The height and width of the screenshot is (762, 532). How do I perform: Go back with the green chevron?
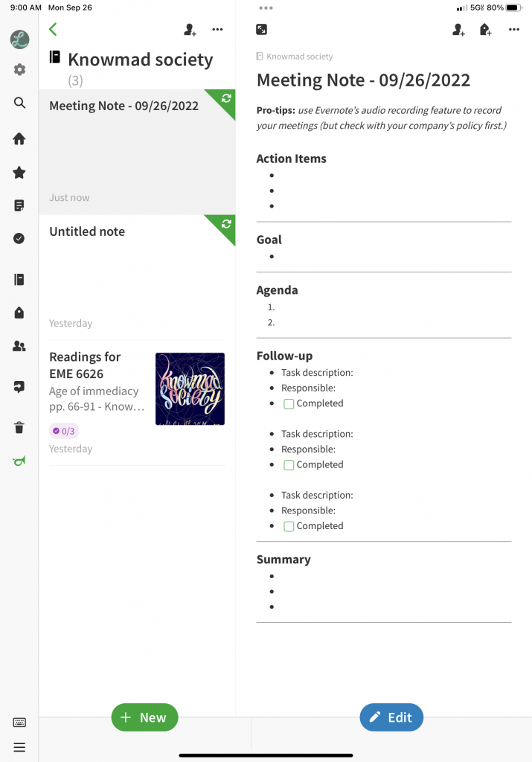[53, 29]
